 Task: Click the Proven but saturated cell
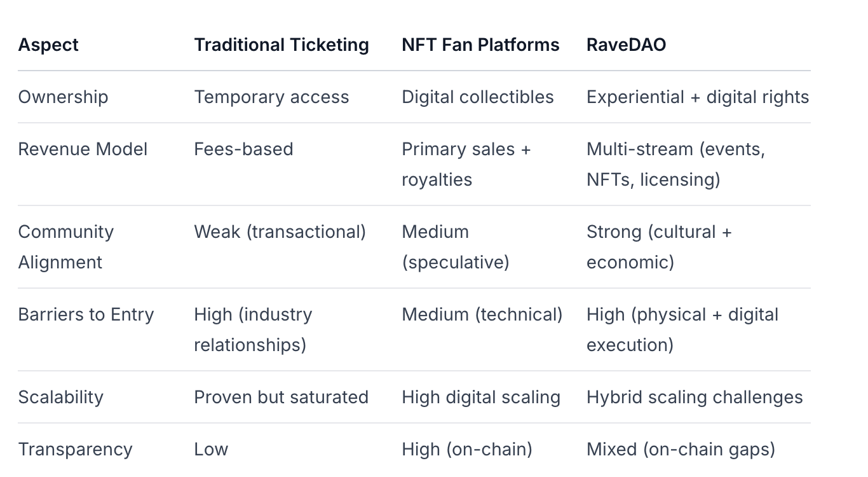tap(281, 397)
